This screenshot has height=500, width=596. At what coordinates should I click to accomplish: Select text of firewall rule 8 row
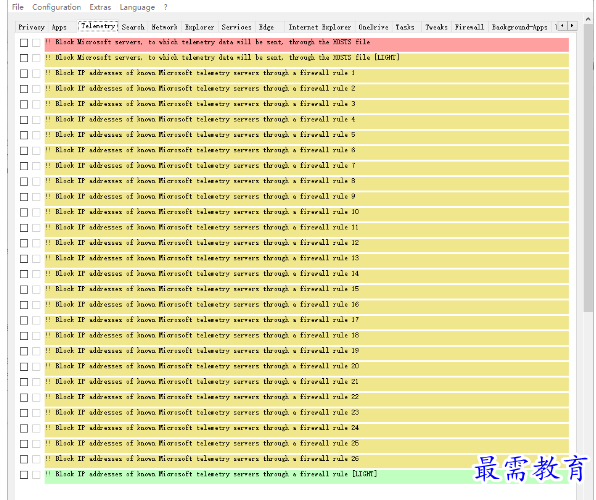(x=200, y=181)
